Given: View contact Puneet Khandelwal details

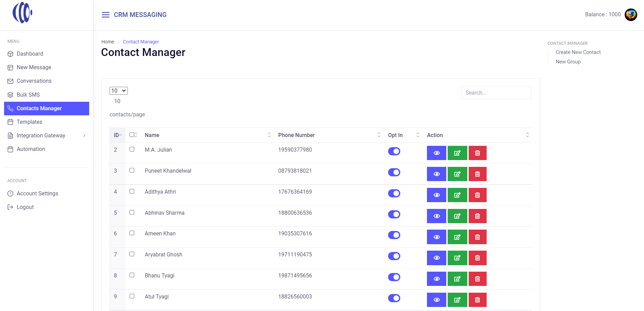Looking at the screenshot, I should (436, 174).
